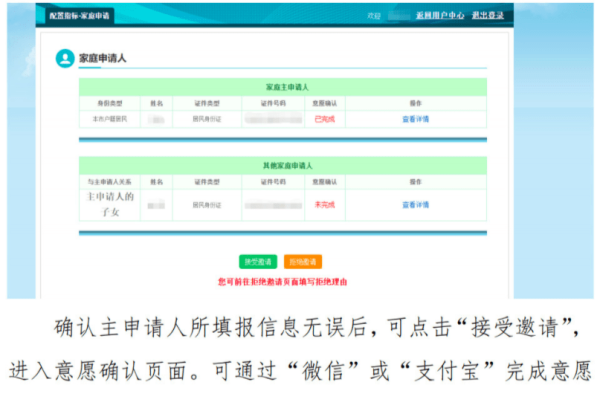Click the 拒绝邀请 orange button
600x400 pixels.
[x=303, y=262]
